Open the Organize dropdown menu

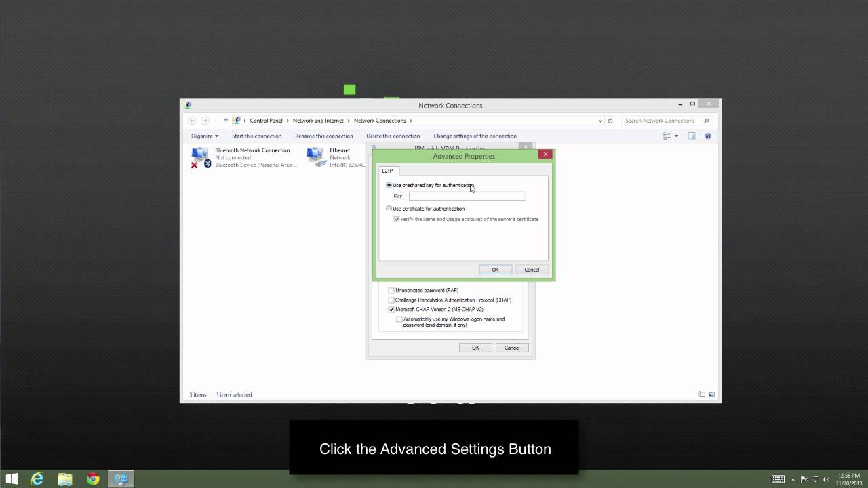205,136
